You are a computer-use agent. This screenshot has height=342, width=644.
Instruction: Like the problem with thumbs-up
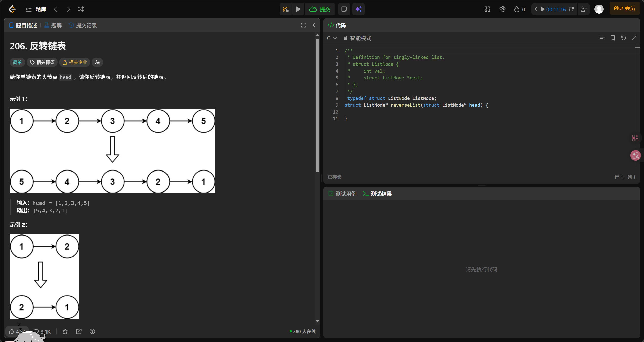point(12,331)
